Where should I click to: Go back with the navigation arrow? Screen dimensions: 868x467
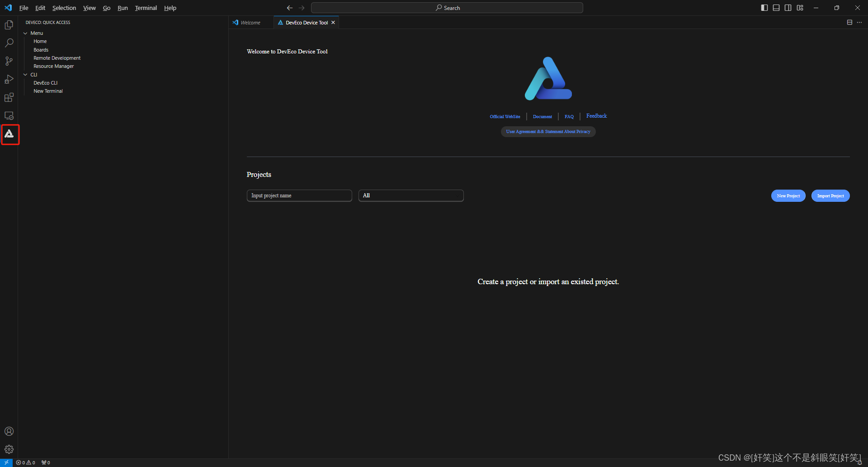pyautogui.click(x=290, y=8)
